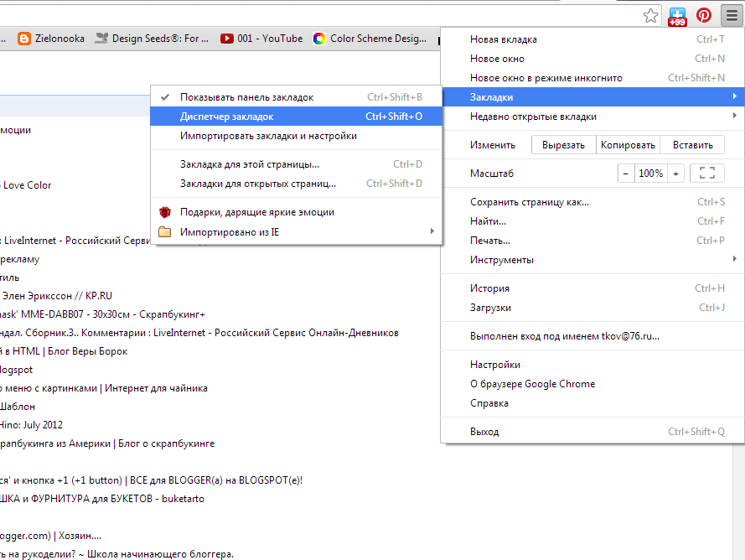Click the 'Копировать' button
Image resolution: width=745 pixels, height=560 pixels.
[x=628, y=145]
